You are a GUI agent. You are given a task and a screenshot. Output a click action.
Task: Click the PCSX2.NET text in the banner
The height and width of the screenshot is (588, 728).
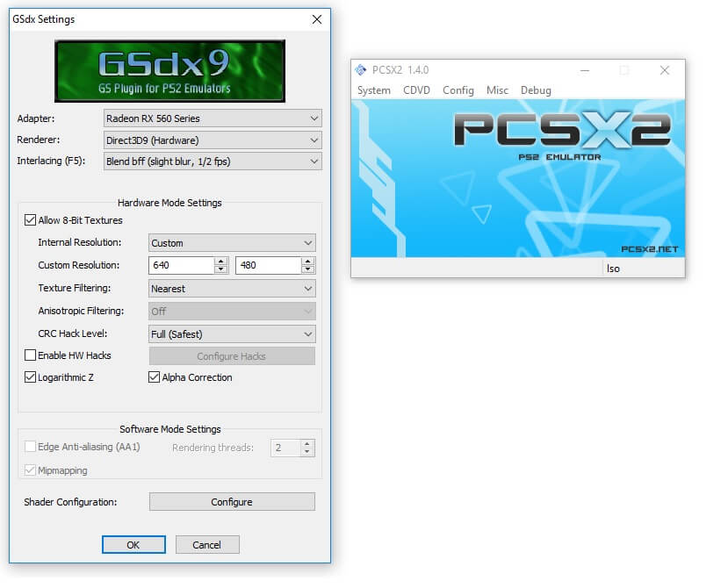[x=650, y=249]
